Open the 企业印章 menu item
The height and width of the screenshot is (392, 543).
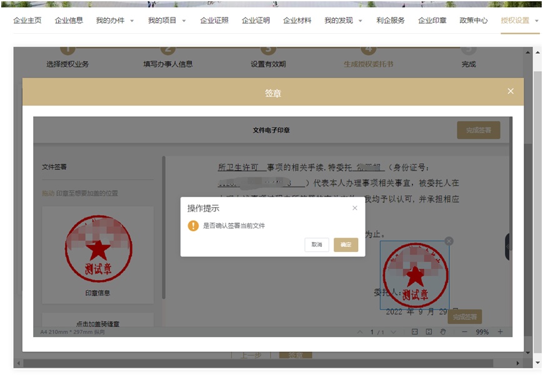[432, 21]
